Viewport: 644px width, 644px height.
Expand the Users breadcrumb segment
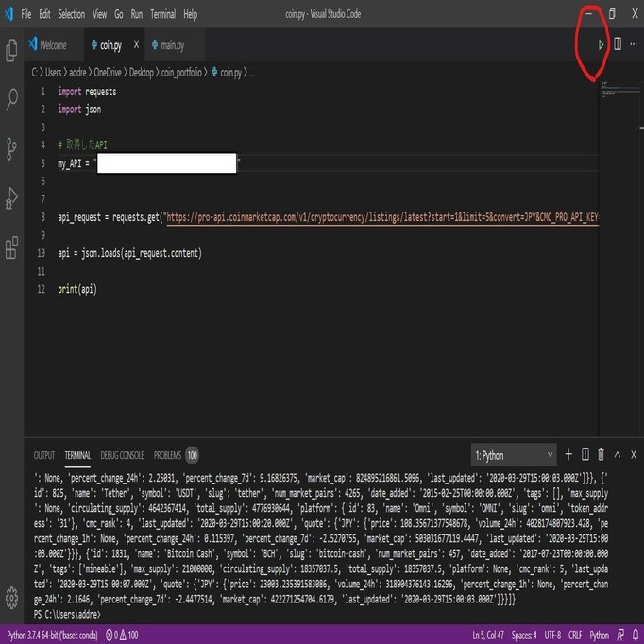point(53,73)
